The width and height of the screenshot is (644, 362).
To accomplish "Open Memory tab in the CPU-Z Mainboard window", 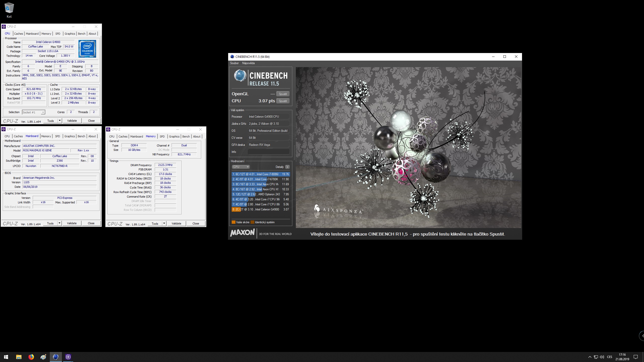I will [x=46, y=136].
